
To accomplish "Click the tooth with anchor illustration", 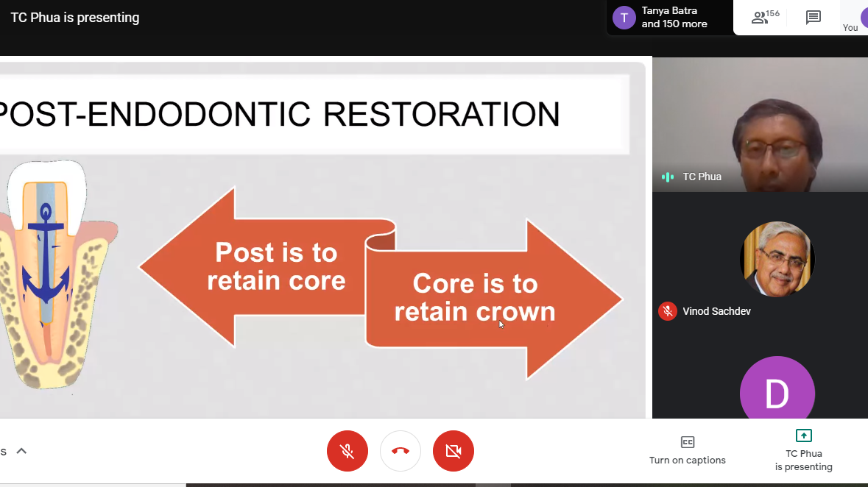I will [x=50, y=272].
